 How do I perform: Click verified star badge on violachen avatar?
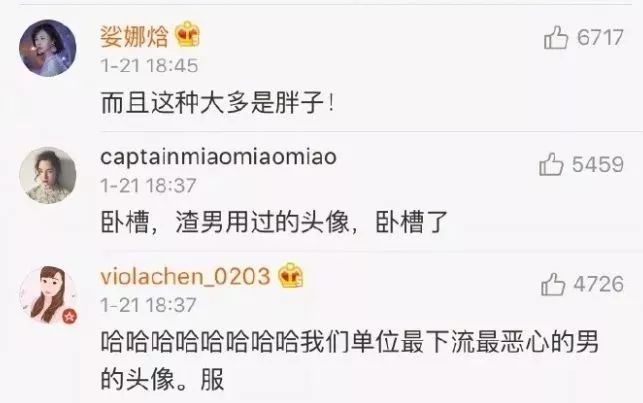(69, 316)
